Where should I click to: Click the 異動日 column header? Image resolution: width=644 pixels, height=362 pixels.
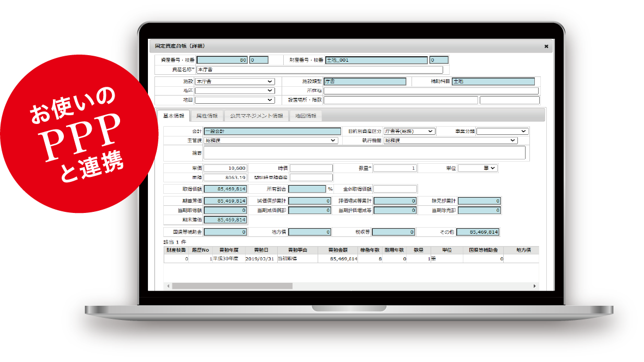[261, 250]
